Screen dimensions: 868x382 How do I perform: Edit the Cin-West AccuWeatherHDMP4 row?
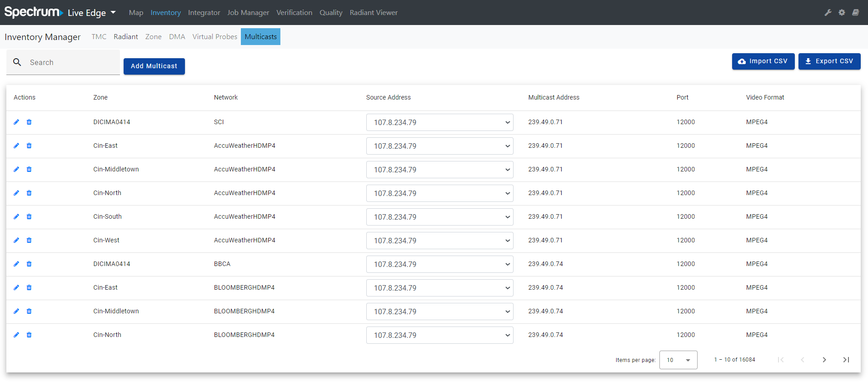pyautogui.click(x=16, y=240)
